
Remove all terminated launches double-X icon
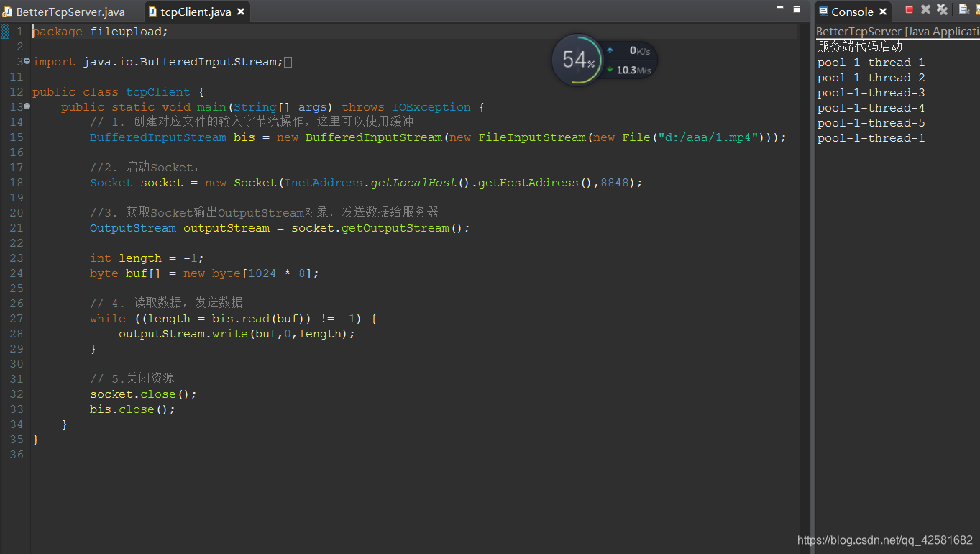942,10
